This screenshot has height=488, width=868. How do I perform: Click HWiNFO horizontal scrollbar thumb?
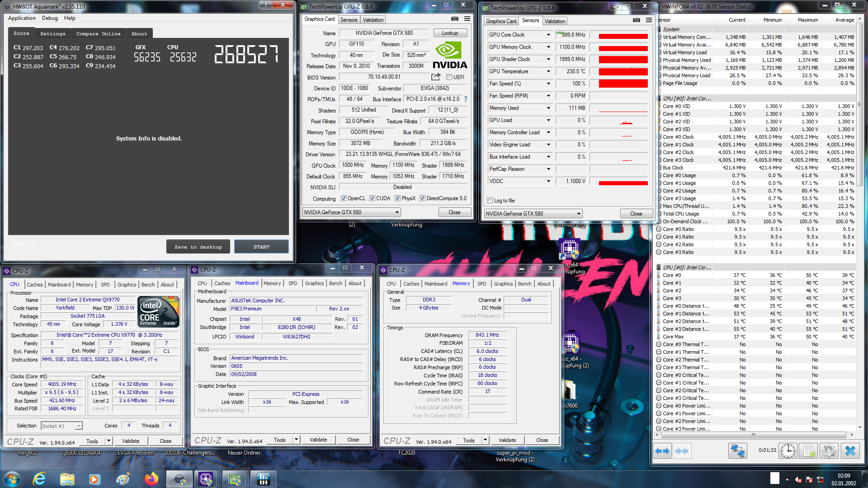point(753,435)
